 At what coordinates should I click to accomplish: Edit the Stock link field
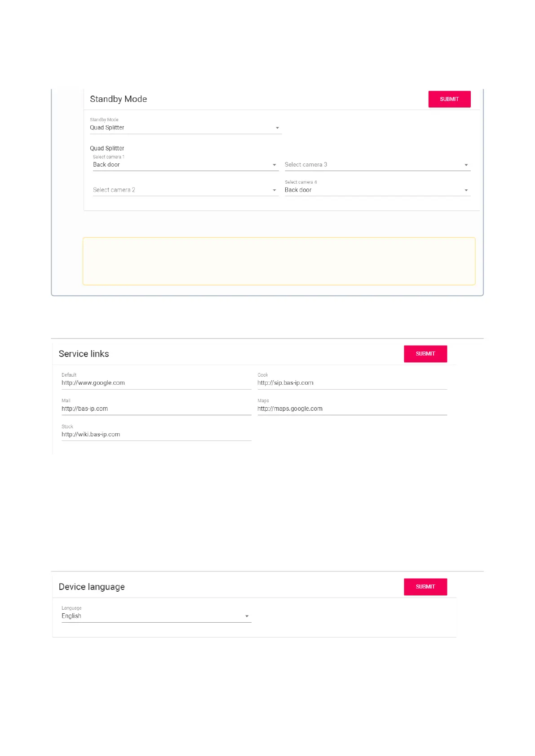pyautogui.click(x=155, y=435)
